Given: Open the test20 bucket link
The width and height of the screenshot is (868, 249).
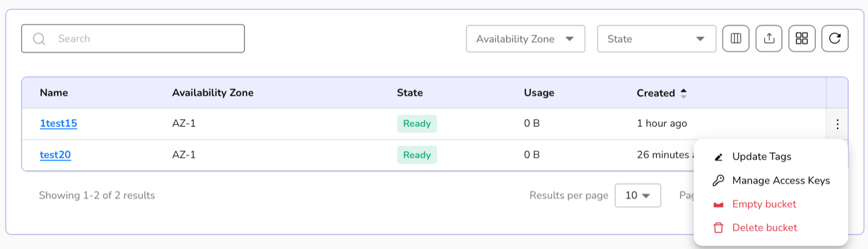Looking at the screenshot, I should click(55, 155).
